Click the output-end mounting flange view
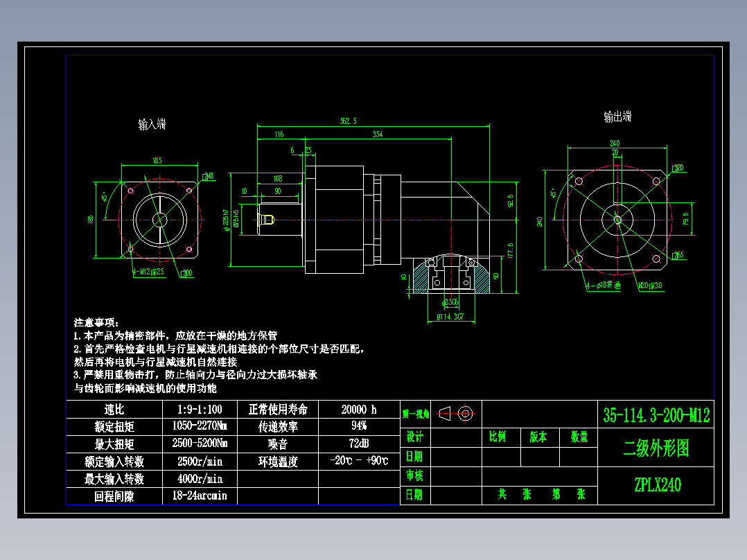 pyautogui.click(x=617, y=222)
